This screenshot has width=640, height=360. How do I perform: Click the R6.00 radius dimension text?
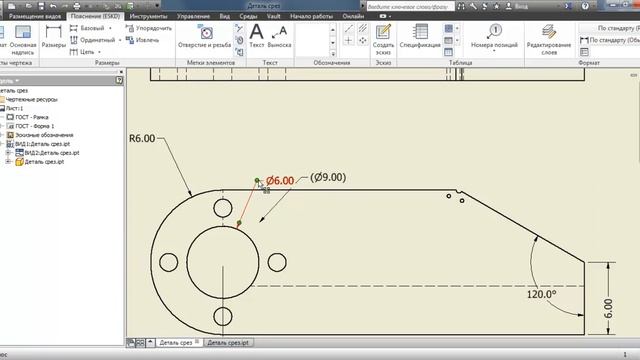click(x=142, y=138)
